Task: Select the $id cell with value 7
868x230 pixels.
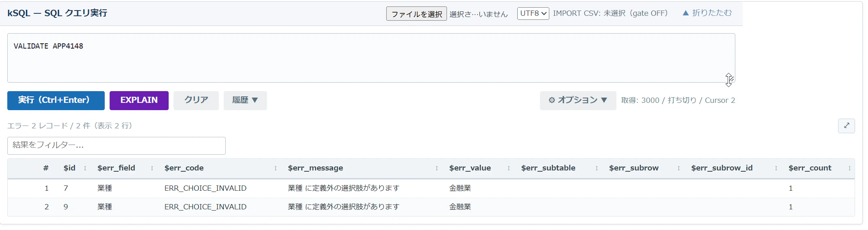Action: (x=66, y=188)
